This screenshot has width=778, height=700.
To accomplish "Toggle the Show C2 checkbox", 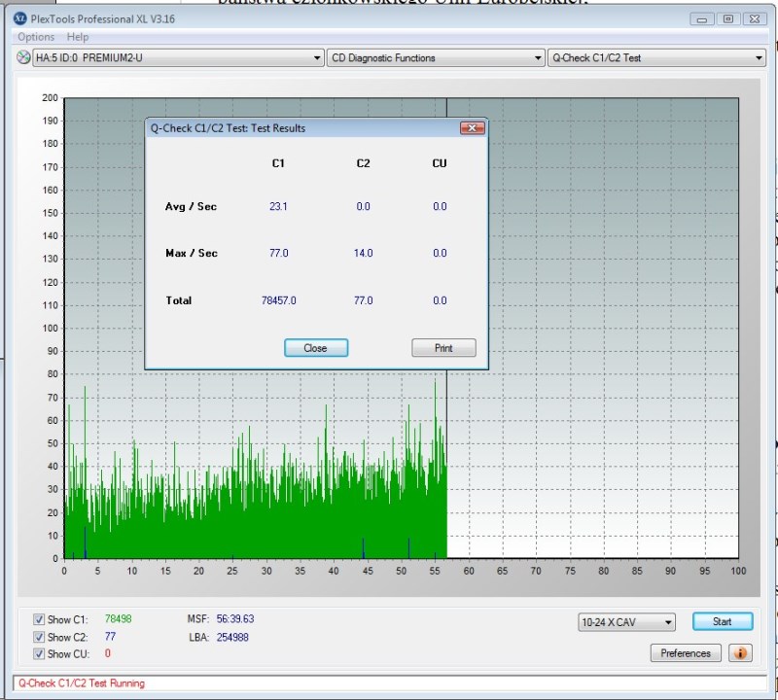I will (x=39, y=637).
